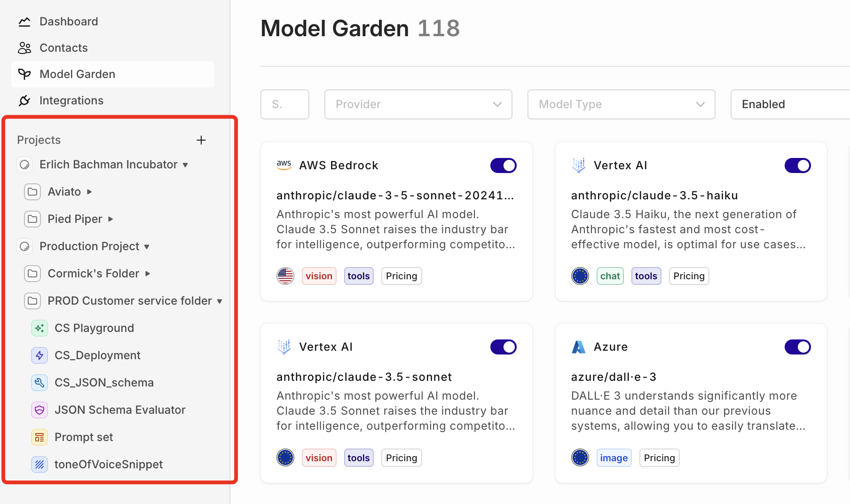Image resolution: width=850 pixels, height=504 pixels.
Task: Click vision tag on AWS Bedrock card
Action: 319,276
